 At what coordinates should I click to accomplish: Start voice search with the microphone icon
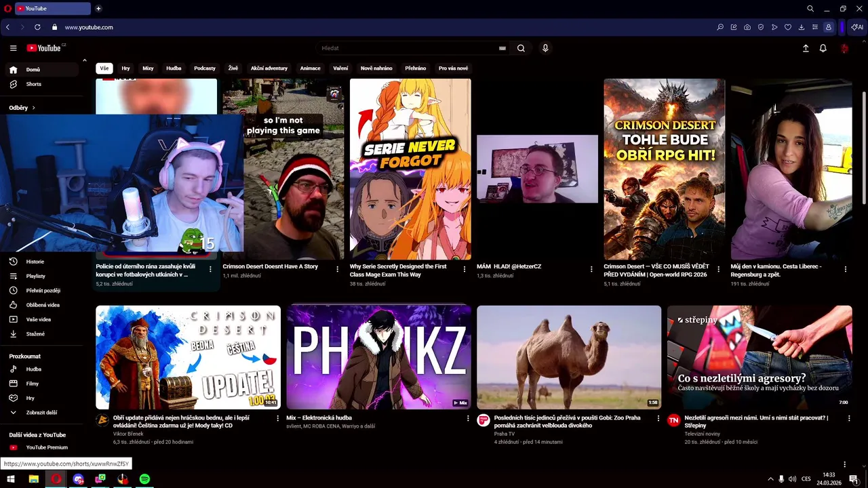[x=545, y=48]
